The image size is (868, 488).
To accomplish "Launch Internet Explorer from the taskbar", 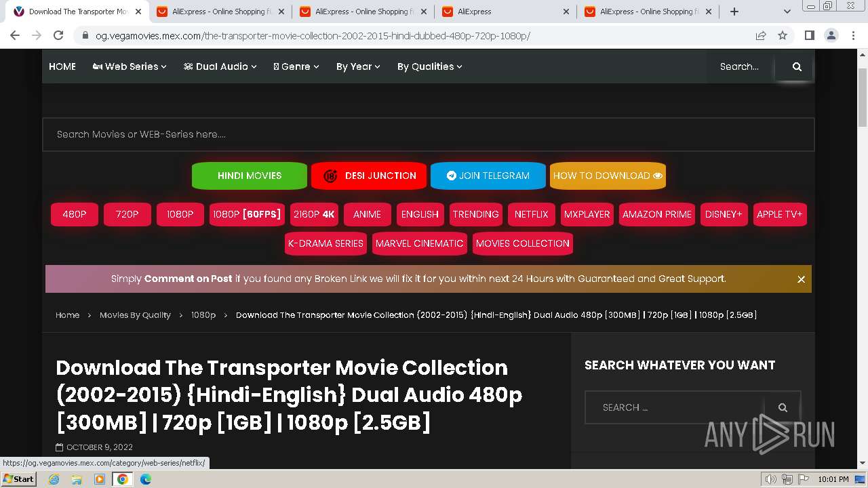I will (x=54, y=479).
